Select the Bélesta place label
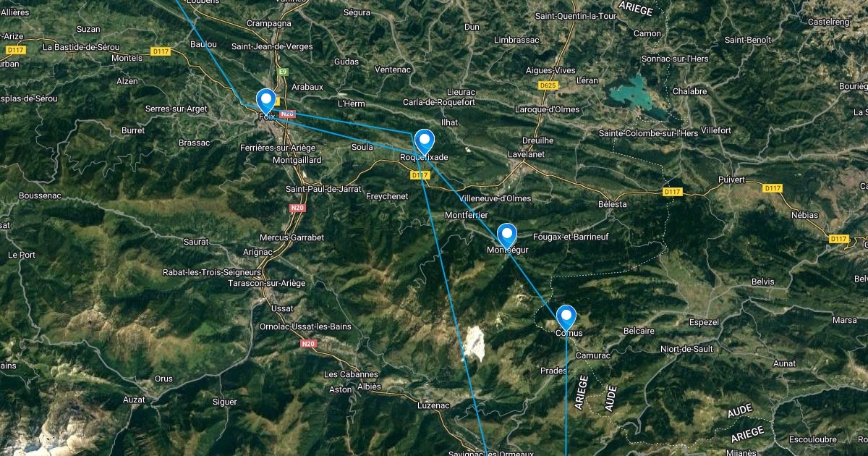The height and width of the screenshot is (456, 868). coord(613,204)
